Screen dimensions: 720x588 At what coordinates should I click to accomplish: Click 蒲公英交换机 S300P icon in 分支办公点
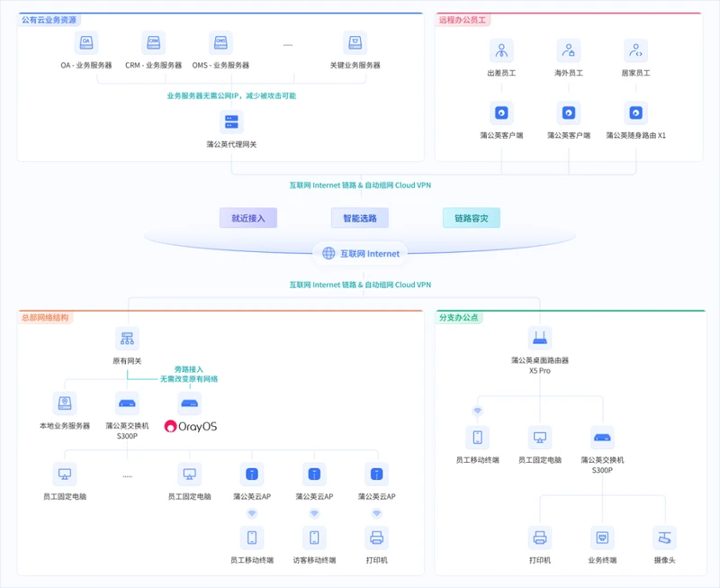click(x=602, y=438)
